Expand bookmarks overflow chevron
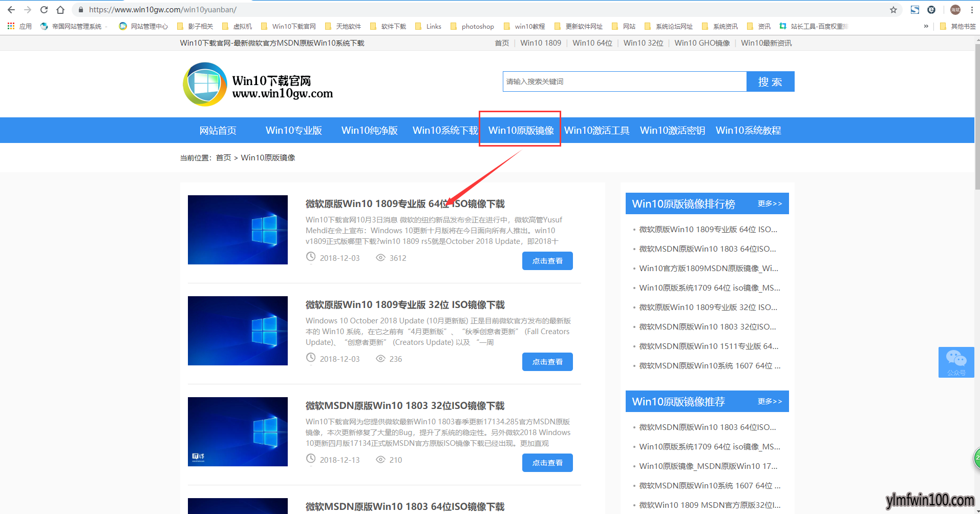 coord(926,26)
